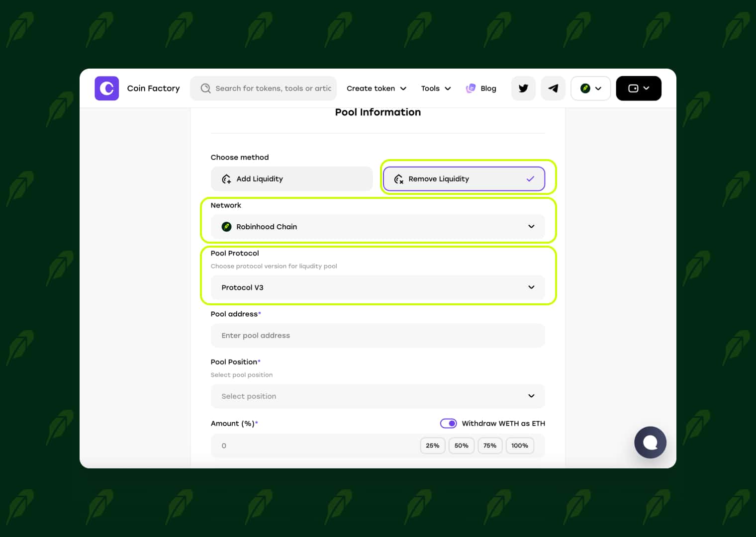Set amount to 50%
The width and height of the screenshot is (756, 537).
[x=462, y=446]
